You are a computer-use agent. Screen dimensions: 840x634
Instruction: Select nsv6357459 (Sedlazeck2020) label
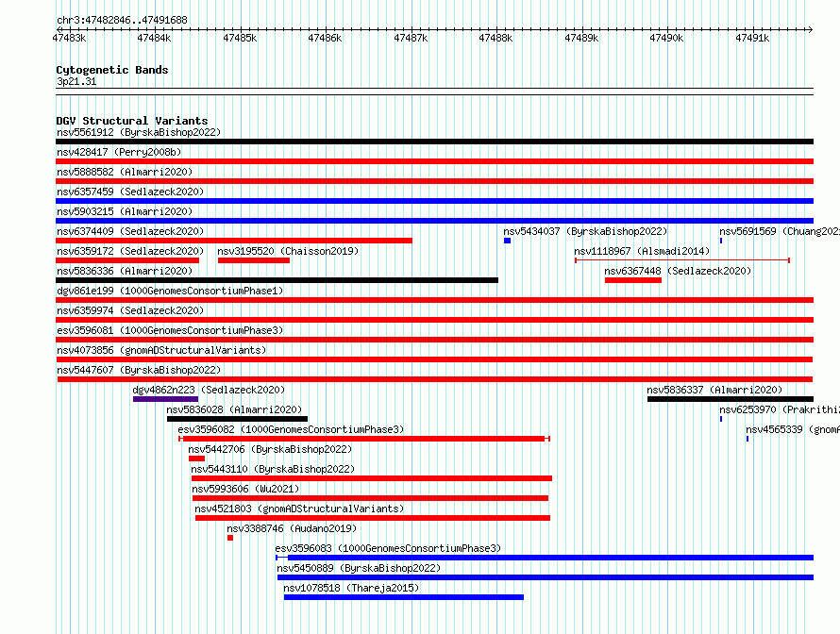130,192
